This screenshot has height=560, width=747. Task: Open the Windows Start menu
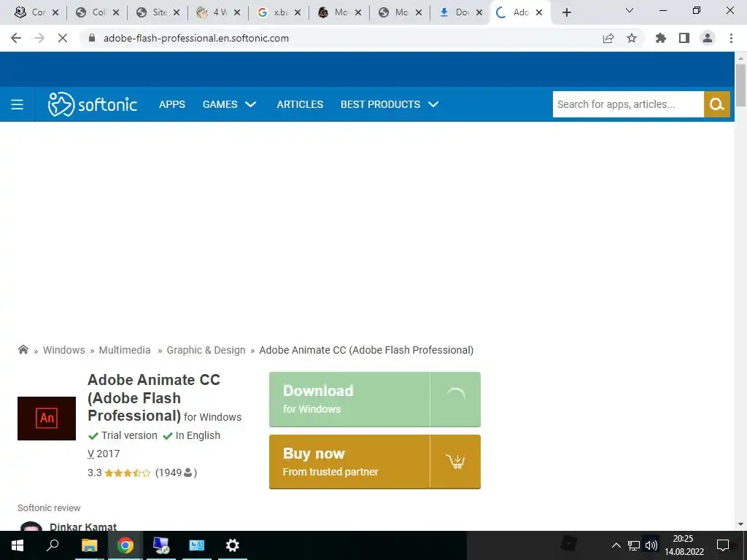pos(18,545)
